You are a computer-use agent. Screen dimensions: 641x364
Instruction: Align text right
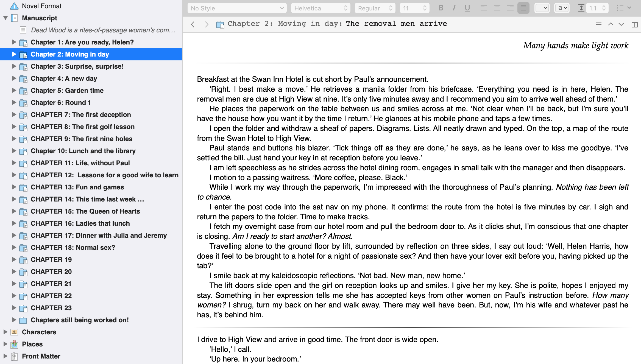click(510, 8)
